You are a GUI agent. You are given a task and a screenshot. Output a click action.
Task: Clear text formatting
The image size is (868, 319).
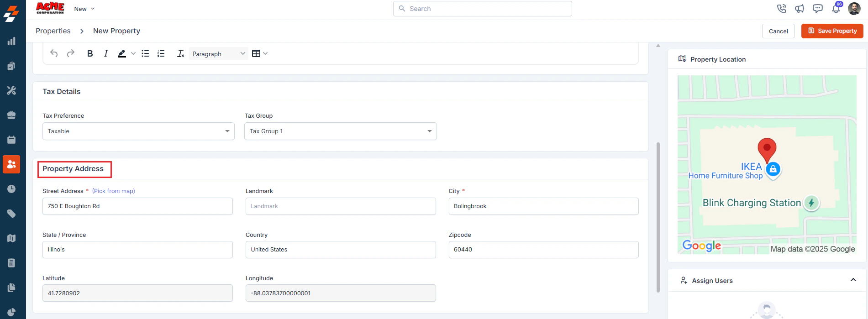[x=180, y=53]
